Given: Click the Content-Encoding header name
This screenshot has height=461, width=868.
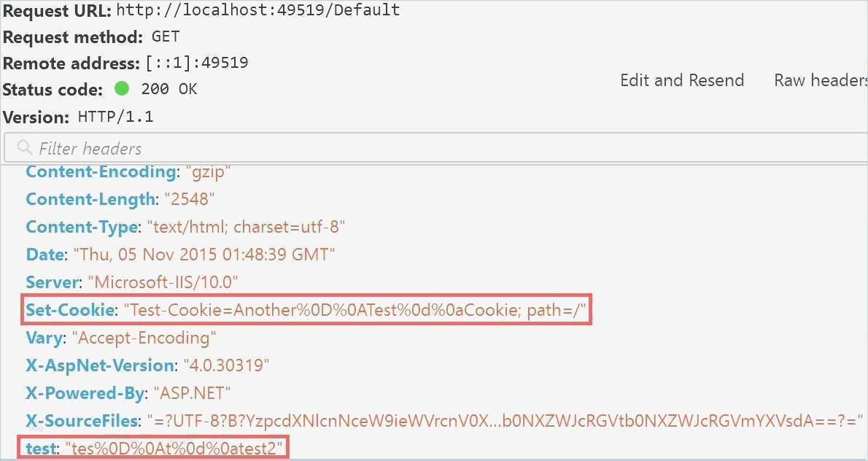Looking at the screenshot, I should [101, 172].
